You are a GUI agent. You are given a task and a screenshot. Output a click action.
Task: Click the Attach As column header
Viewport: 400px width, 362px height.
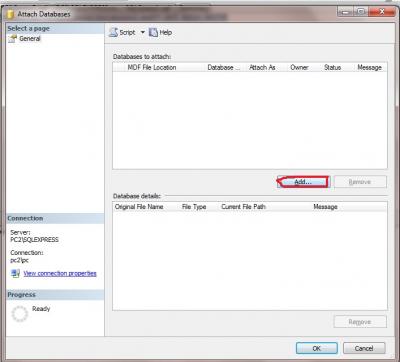click(262, 67)
